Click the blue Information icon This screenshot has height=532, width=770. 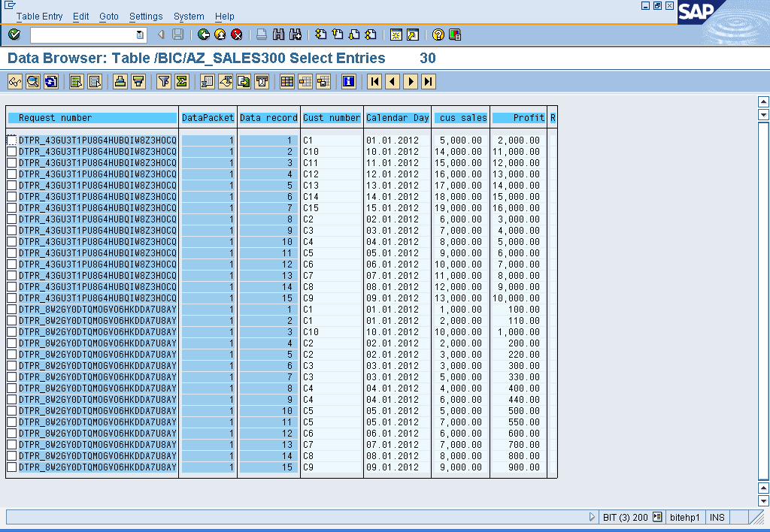tap(349, 81)
